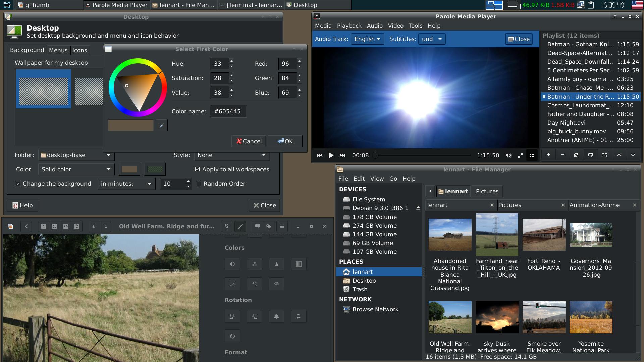Expand the Style dropdown showing None
Viewport: 644px width, 362px height.
[x=231, y=155]
